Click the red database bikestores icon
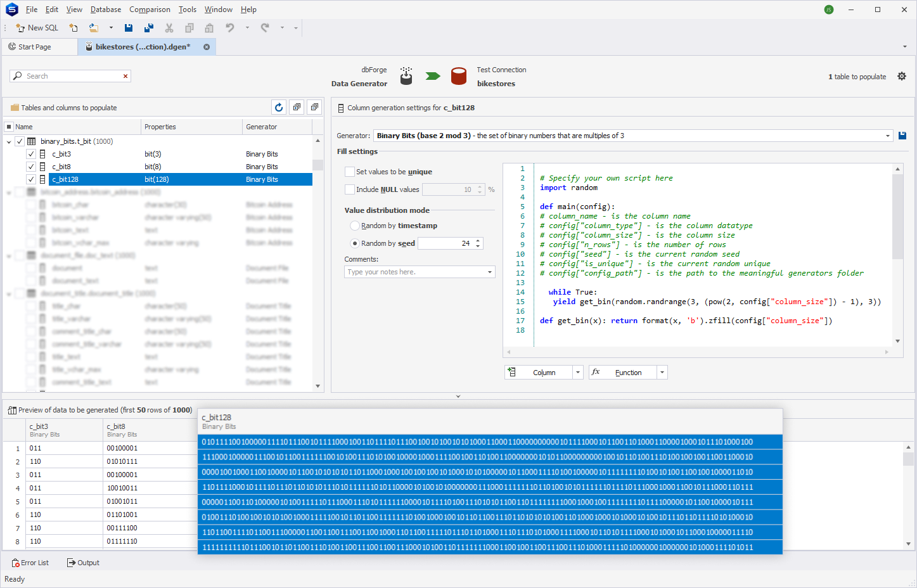Viewport: 917px width, 588px height. point(459,76)
